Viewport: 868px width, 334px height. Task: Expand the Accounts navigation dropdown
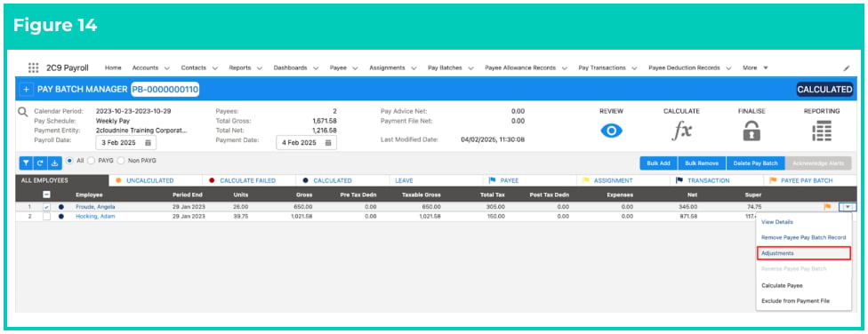pos(166,68)
